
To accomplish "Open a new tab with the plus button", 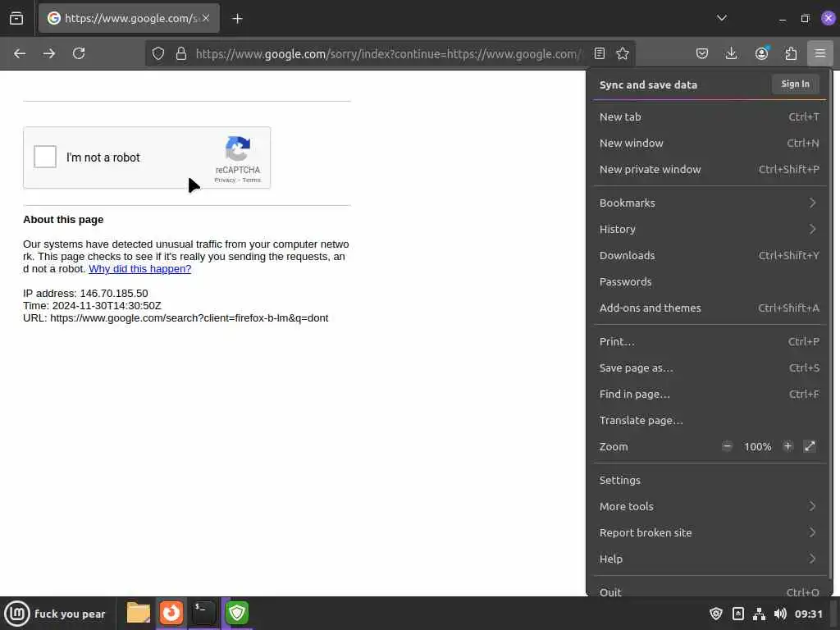I will (x=237, y=19).
